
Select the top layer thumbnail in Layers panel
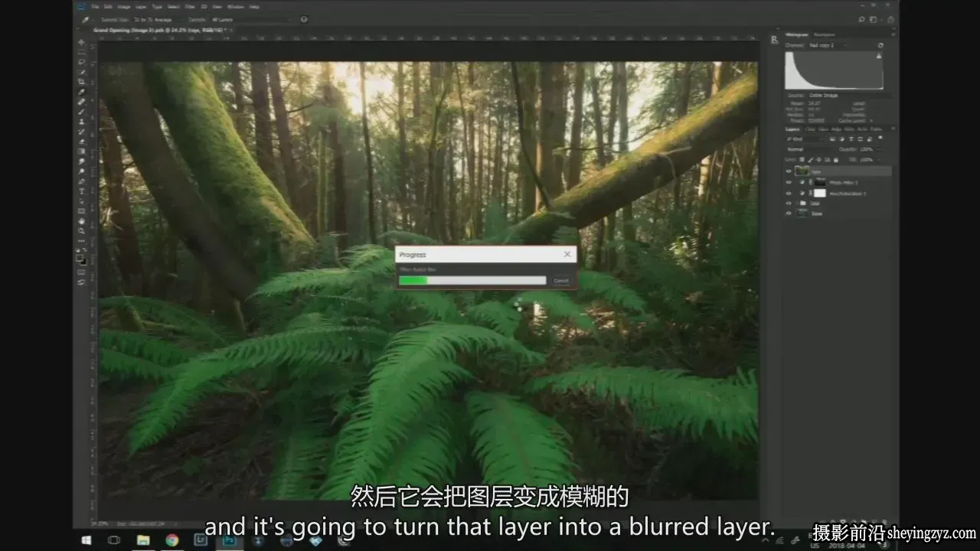(x=802, y=172)
